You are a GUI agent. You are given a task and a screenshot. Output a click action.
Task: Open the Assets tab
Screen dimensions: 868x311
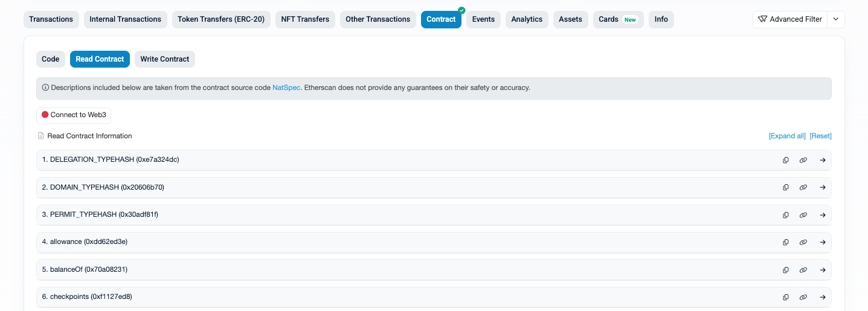(x=571, y=19)
